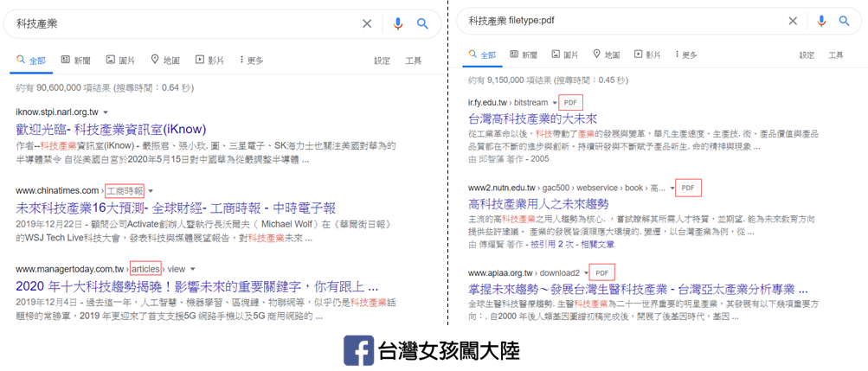
Task: Expand the 更多 menu in the left results
Action: [x=250, y=61]
